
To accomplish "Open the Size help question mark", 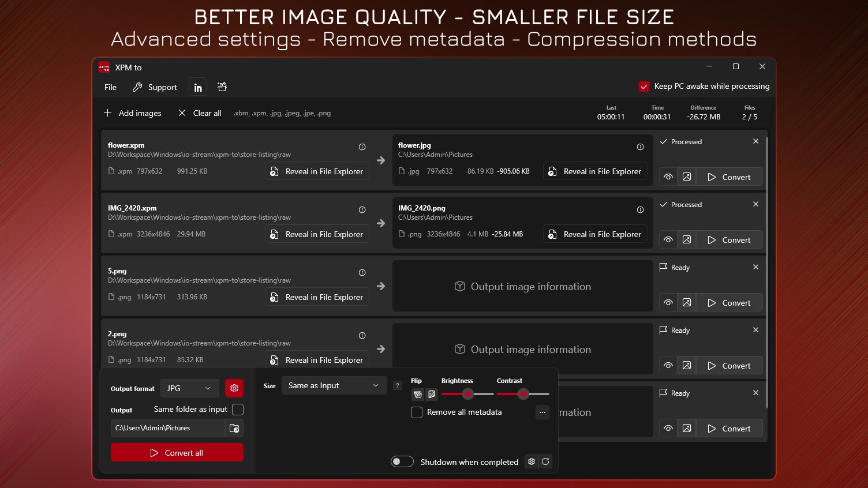I will coord(398,385).
